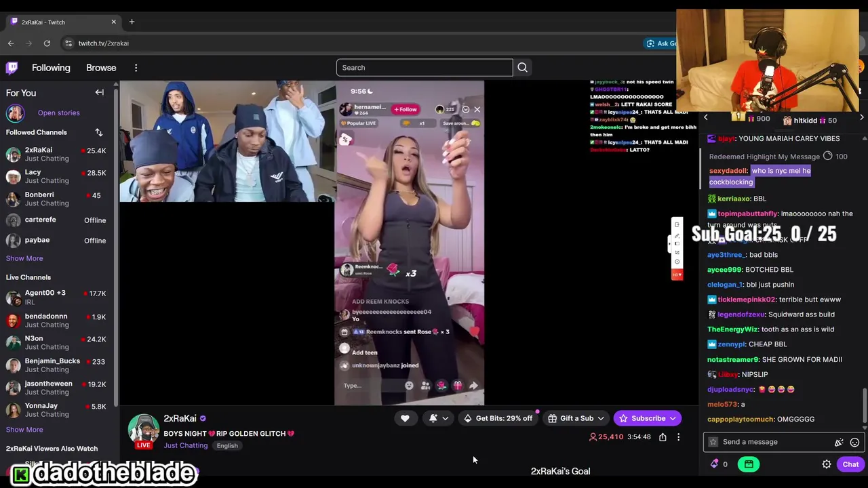Go to the Browse tab
The width and height of the screenshot is (868, 488).
[101, 68]
